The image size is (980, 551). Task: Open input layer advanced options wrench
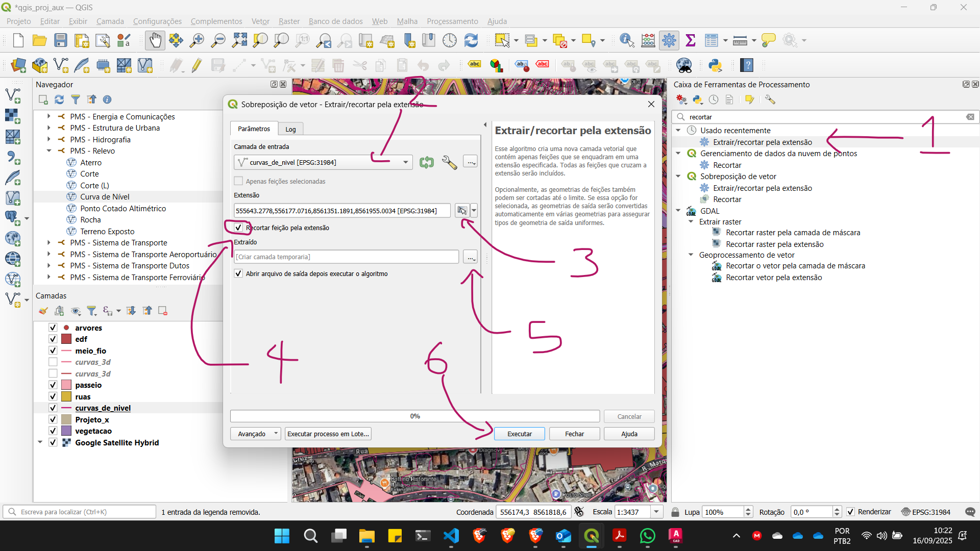coord(449,162)
